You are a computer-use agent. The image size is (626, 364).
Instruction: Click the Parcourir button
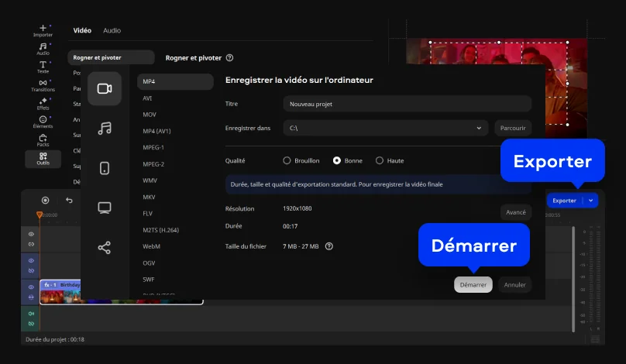[x=513, y=128]
